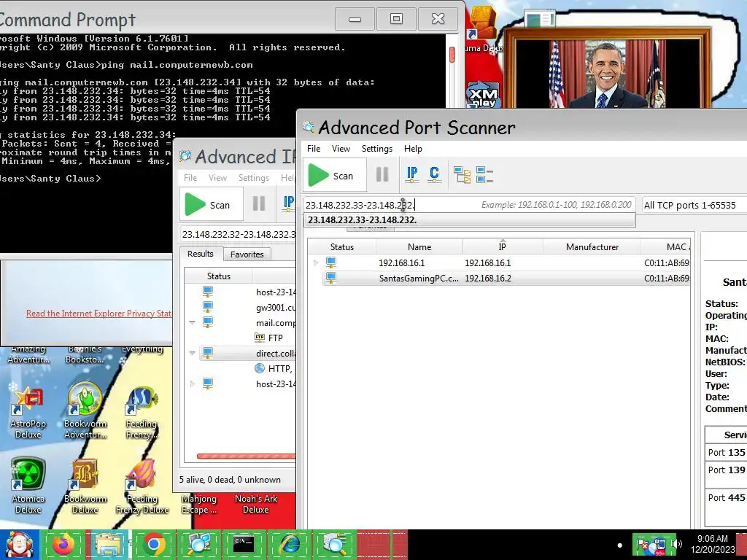Open Firefox from the taskbar
The image size is (747, 560).
tap(63, 544)
